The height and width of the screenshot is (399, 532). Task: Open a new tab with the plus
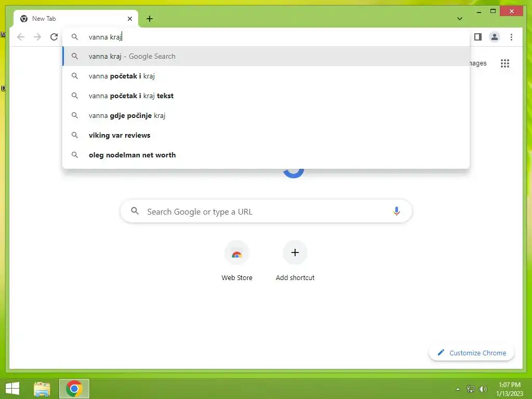coord(150,19)
